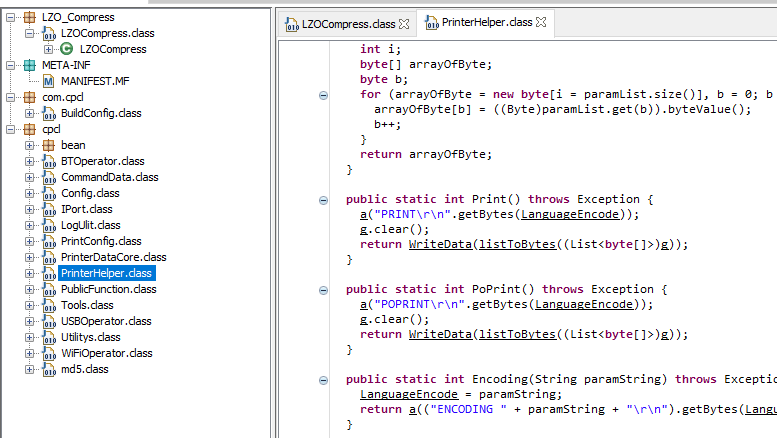Collapse the cpcl package node

10,129
